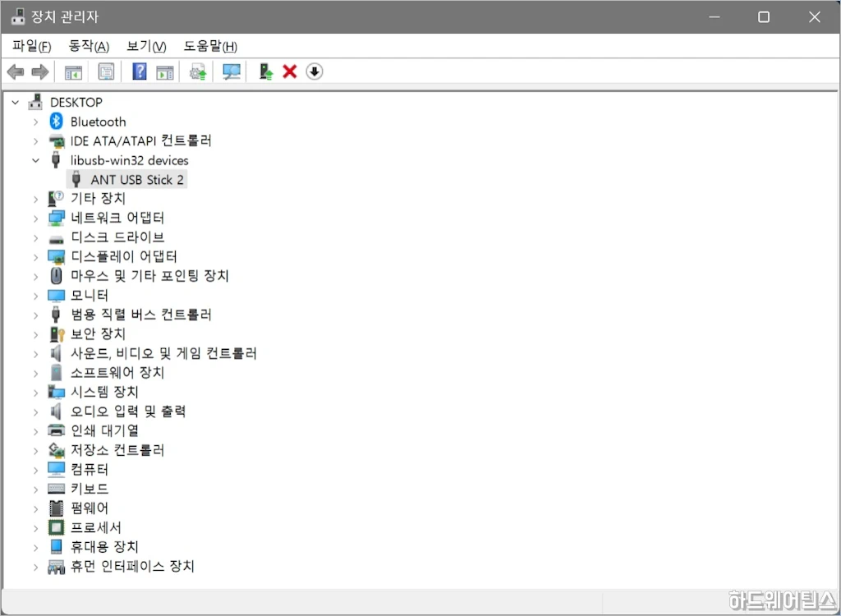Click the IDE ATA/ATAPI controller icon

57,141
